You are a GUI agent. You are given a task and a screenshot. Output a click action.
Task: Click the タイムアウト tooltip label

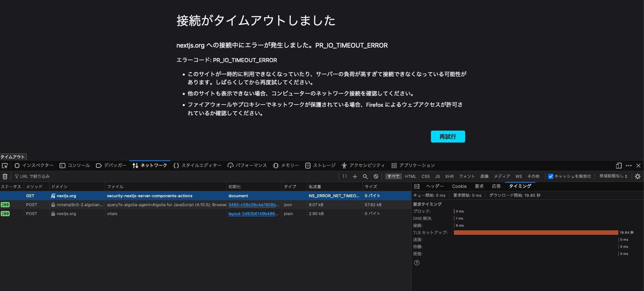(x=13, y=157)
